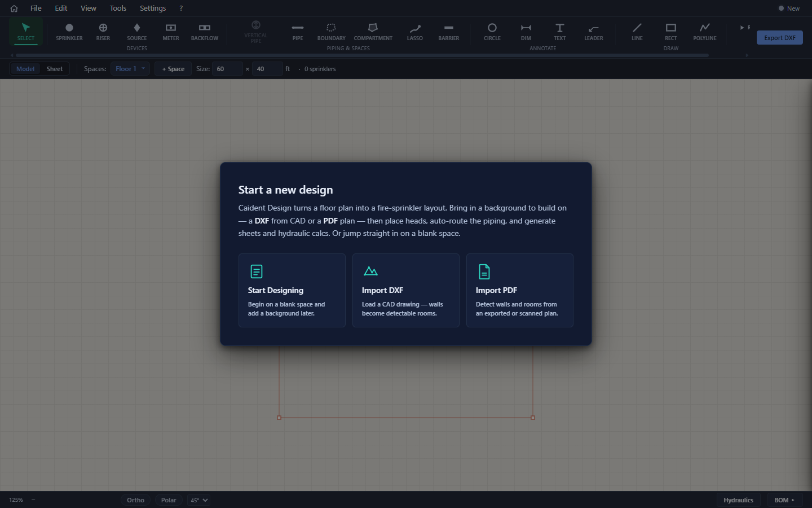The width and height of the screenshot is (812, 508).
Task: Select the Leader tool
Action: coord(594,32)
